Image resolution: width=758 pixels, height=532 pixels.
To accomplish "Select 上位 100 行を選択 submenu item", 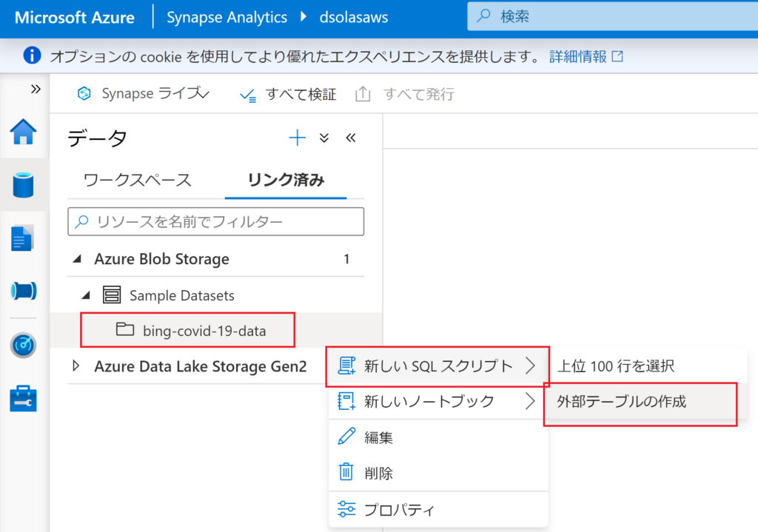I will point(615,366).
